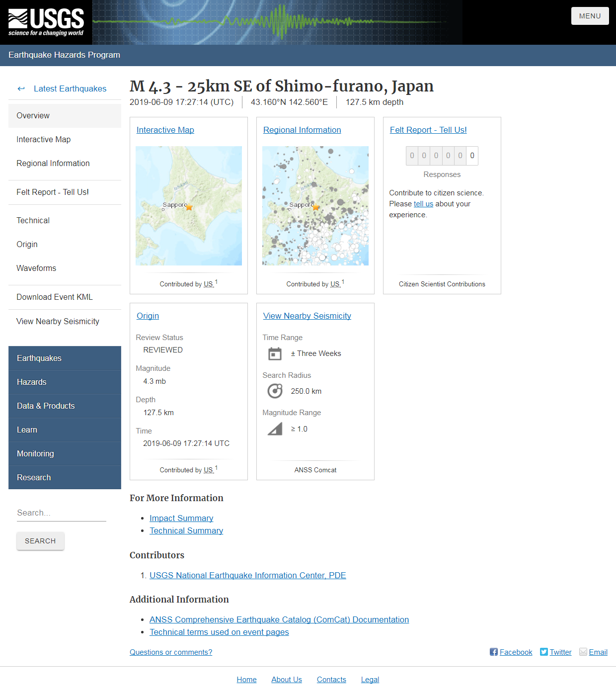The image size is (616, 700).
Task: Open the MENU button
Action: click(590, 15)
